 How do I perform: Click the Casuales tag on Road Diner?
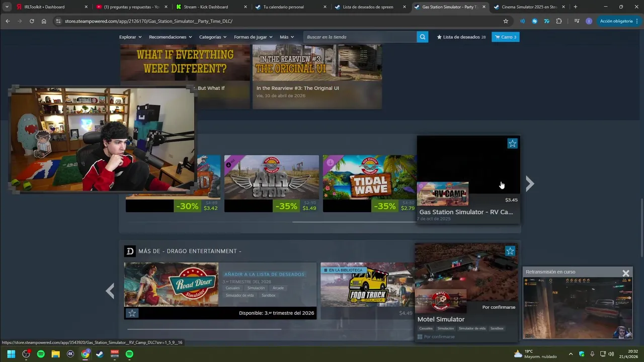(x=232, y=288)
